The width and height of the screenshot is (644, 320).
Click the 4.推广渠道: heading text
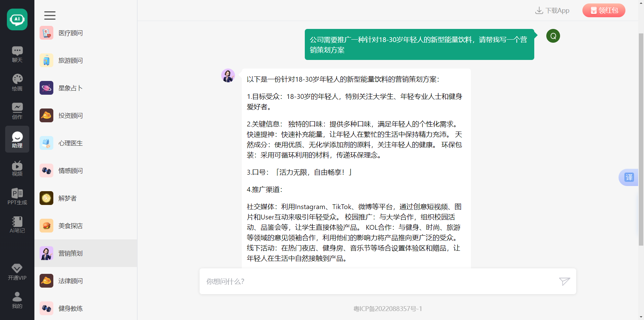click(x=265, y=189)
